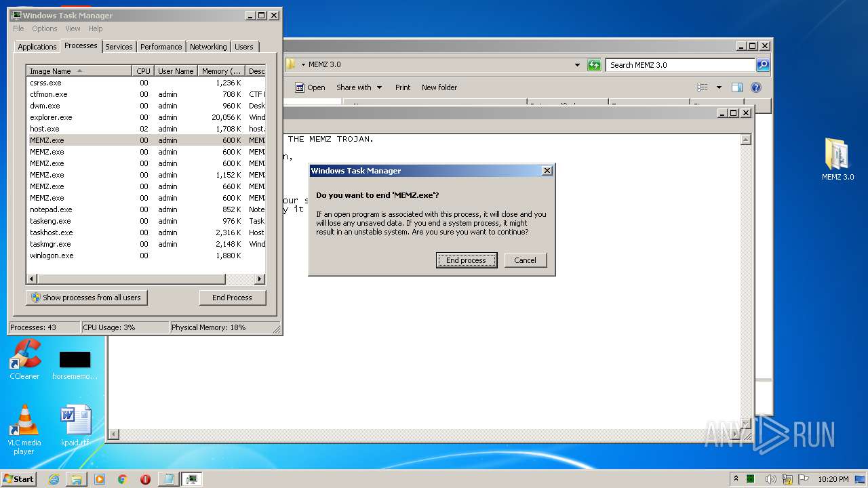868x488 pixels.
Task: Click the Explorer refresh button
Action: pos(594,65)
